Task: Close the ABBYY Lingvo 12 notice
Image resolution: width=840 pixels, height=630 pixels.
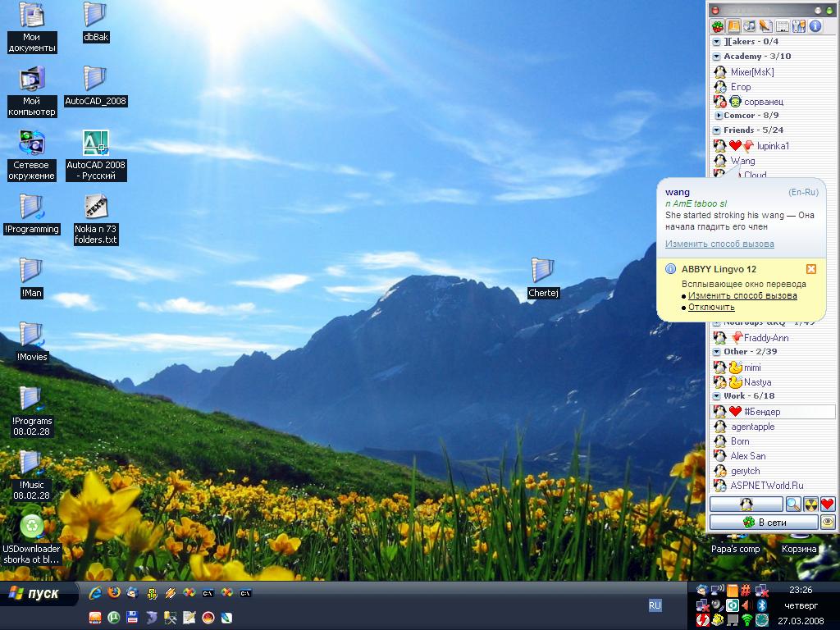Action: [811, 269]
